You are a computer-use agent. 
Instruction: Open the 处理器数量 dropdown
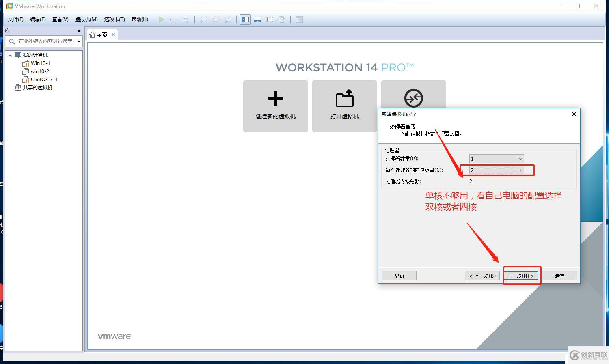[x=497, y=159]
